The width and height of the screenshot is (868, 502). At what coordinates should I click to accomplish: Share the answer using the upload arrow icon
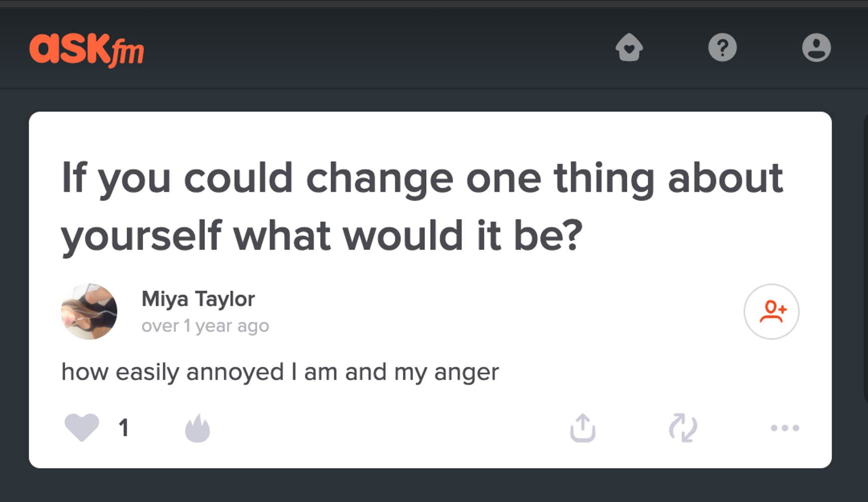583,428
